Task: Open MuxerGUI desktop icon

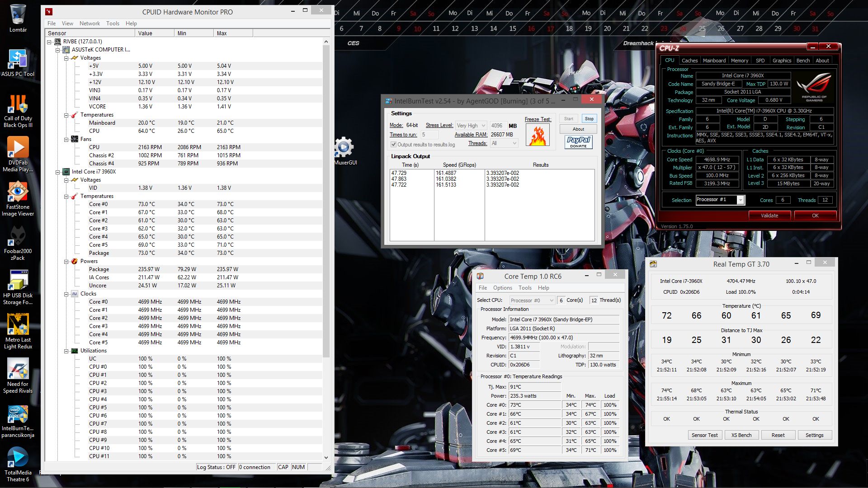Action: pos(344,151)
